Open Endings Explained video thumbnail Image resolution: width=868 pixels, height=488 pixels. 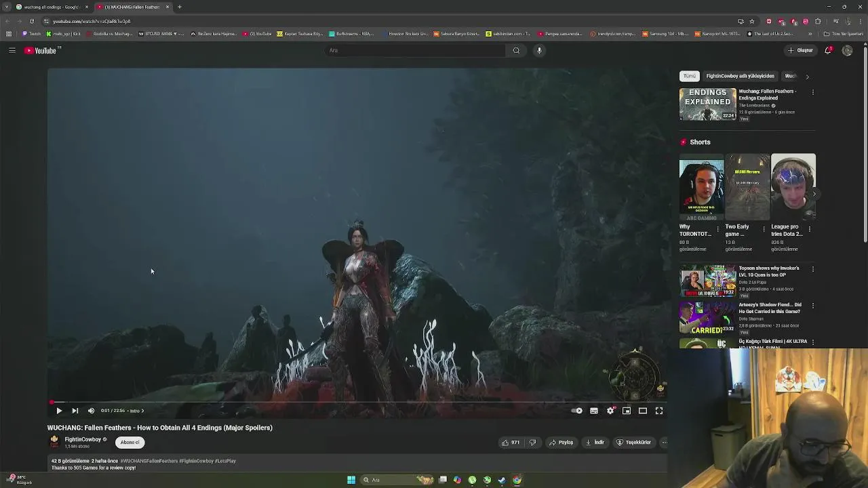point(708,104)
